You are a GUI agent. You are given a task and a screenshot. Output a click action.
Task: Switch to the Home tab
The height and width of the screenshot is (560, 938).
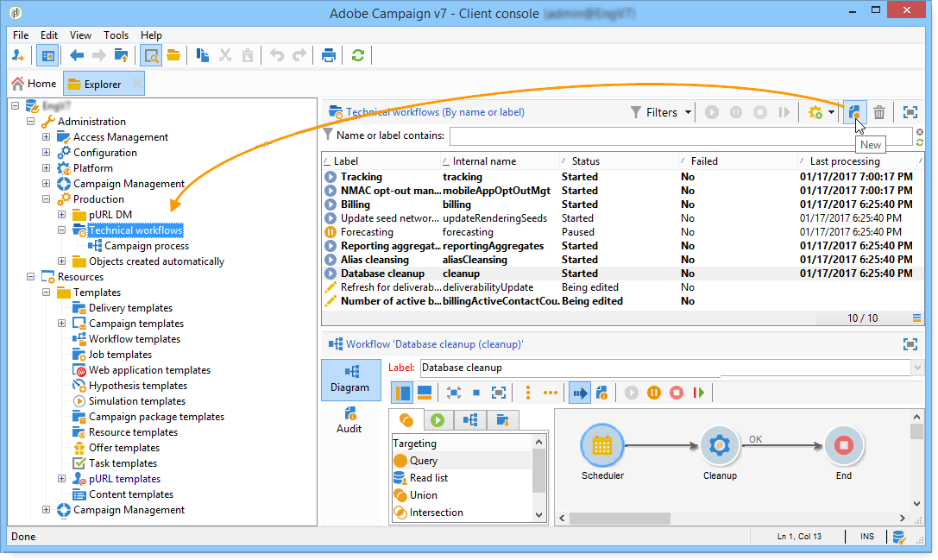tap(35, 84)
